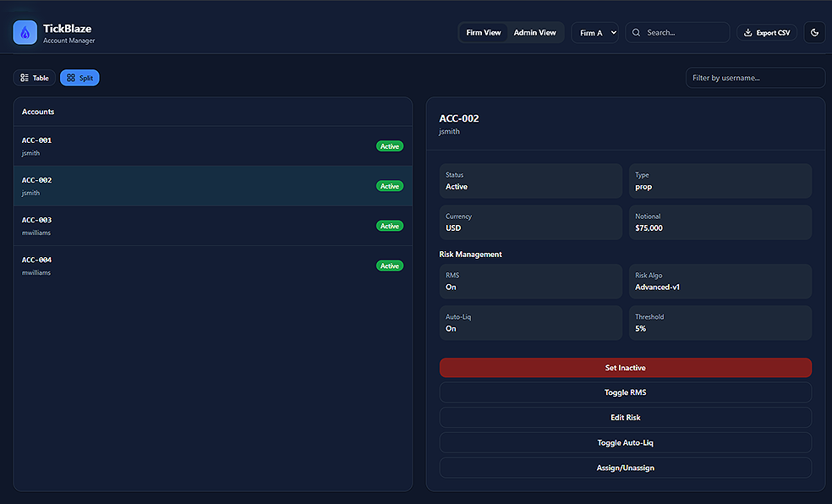Switch to Table layout view
The image size is (832, 504).
[x=35, y=78]
